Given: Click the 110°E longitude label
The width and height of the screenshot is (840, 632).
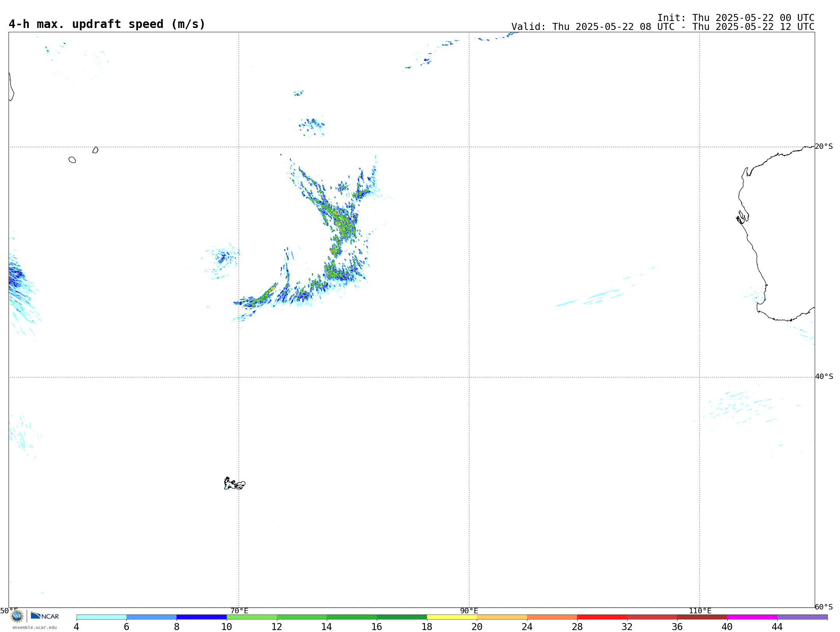Looking at the screenshot, I should 700,611.
